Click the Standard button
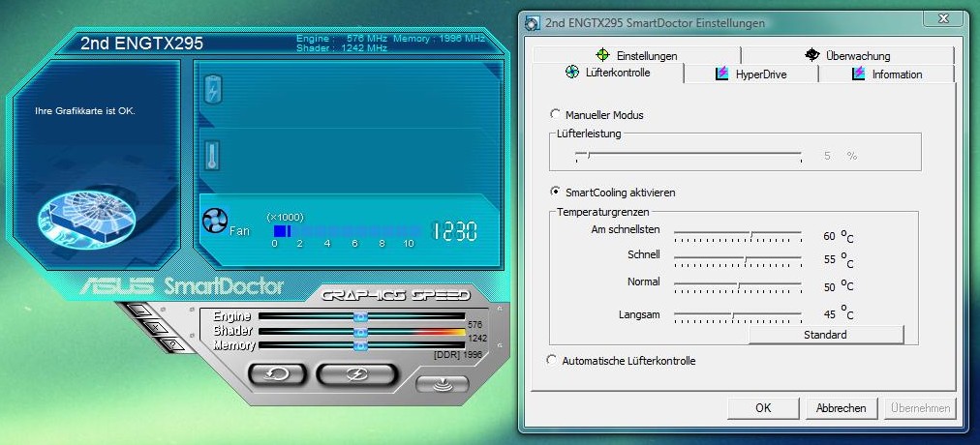 pos(826,335)
